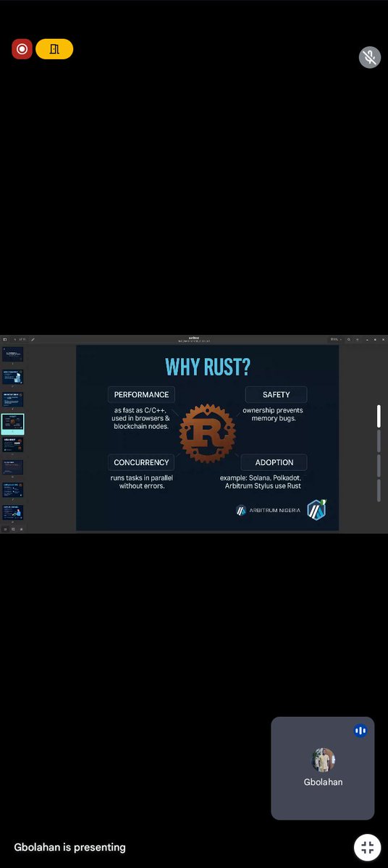The image size is (388, 868).
Task: Tap the red record button
Action: click(x=22, y=49)
